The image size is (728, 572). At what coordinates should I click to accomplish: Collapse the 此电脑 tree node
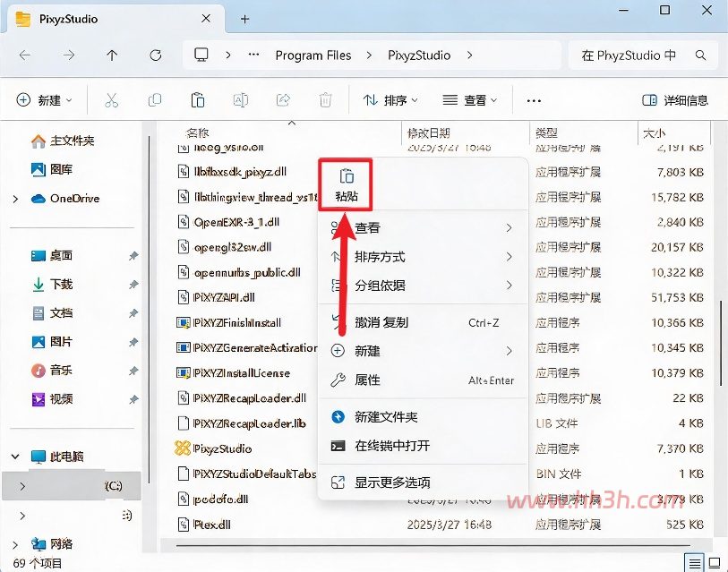(15, 457)
